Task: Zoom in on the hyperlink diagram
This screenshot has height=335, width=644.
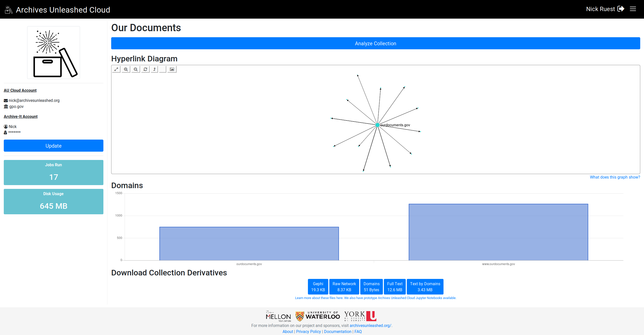Action: [126, 69]
